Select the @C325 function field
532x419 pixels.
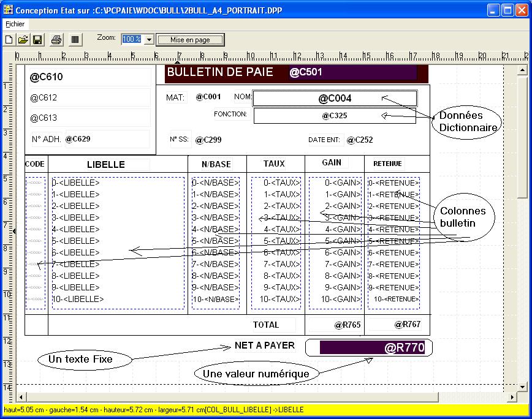335,115
